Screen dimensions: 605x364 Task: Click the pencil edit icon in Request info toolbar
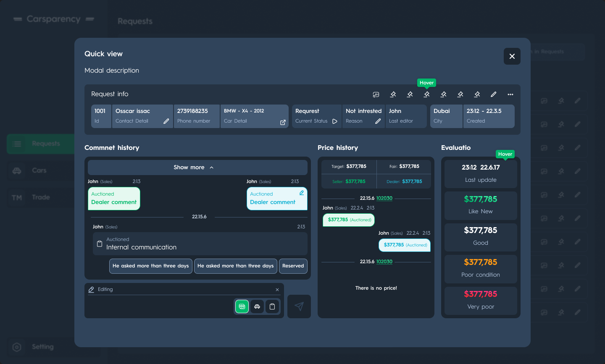click(x=494, y=94)
